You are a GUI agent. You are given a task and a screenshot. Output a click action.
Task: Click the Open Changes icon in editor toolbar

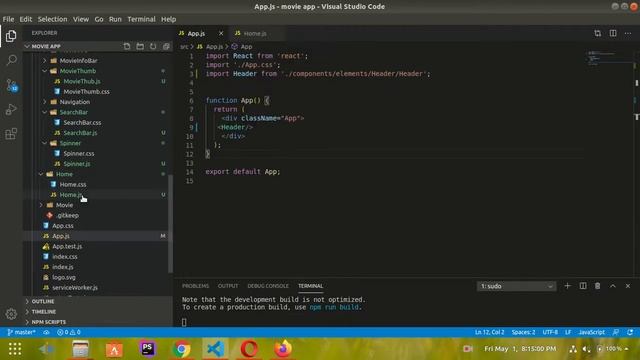(x=598, y=33)
